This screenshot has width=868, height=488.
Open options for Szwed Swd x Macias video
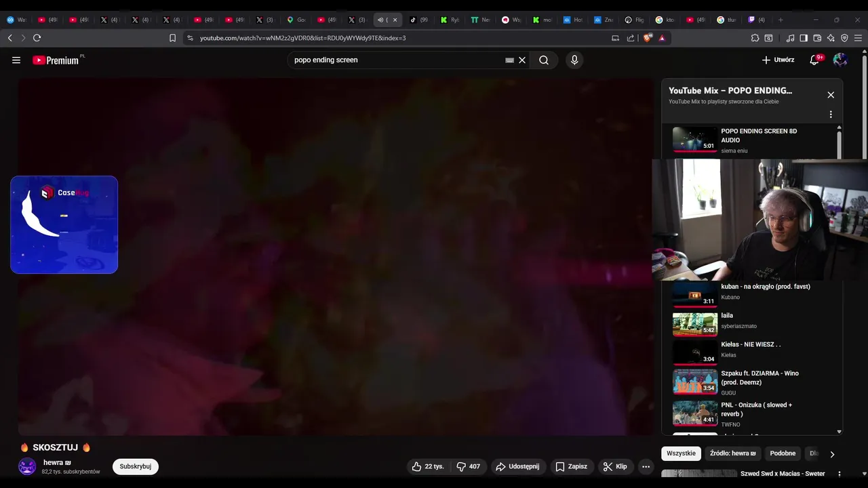[x=840, y=474]
